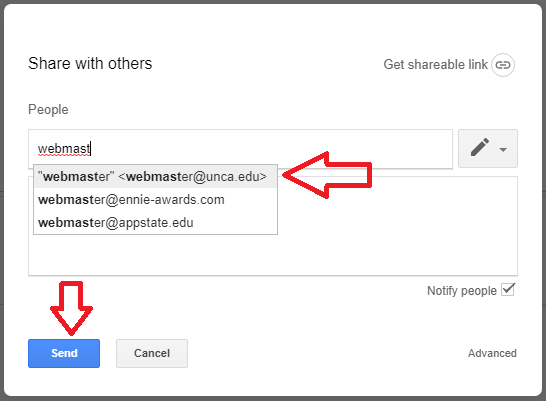The image size is (546, 401).
Task: Click the Share with others heading
Action: (90, 64)
